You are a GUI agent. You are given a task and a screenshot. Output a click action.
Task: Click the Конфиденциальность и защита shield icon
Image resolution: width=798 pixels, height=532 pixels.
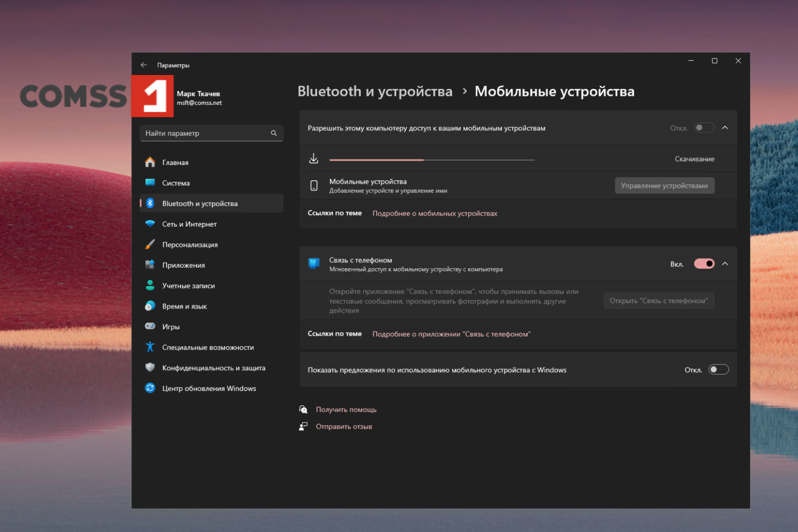point(150,368)
